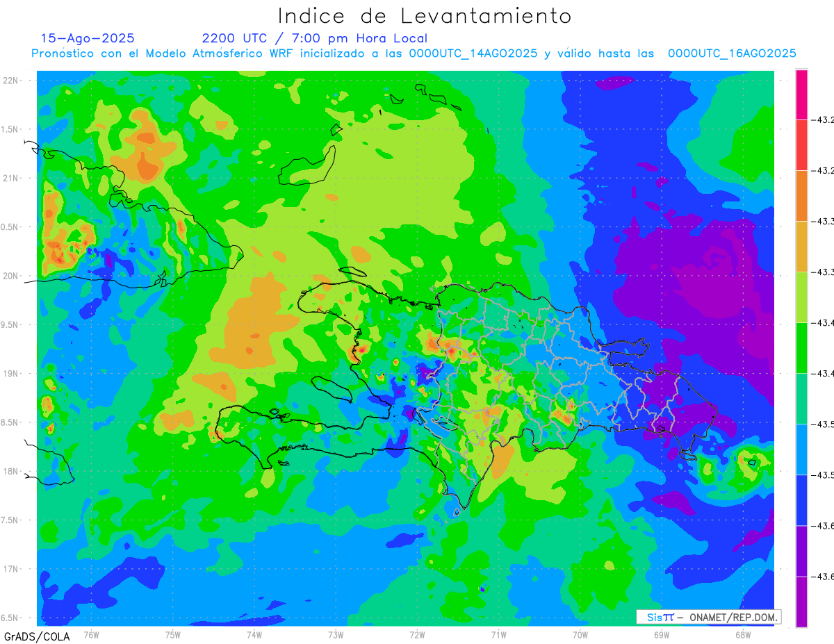Screen dimensions: 834x644
Task: Click the "68W" longitude label
Action: [743, 634]
